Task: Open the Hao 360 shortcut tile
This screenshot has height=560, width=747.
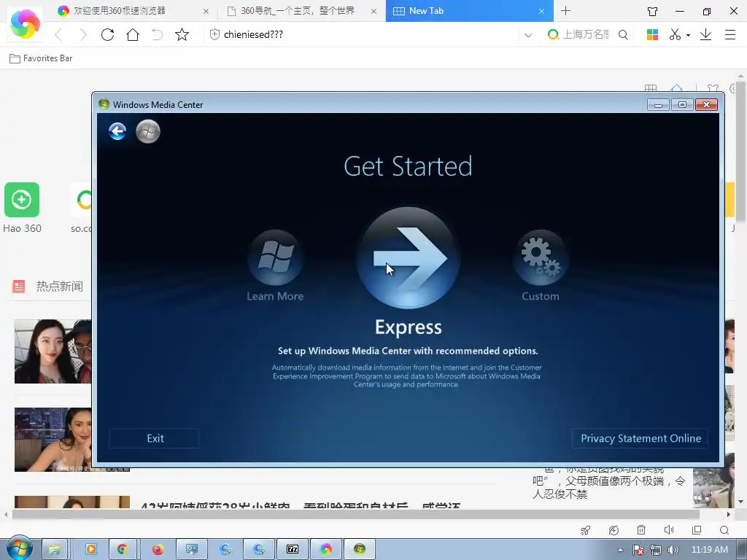Action: pos(22,200)
